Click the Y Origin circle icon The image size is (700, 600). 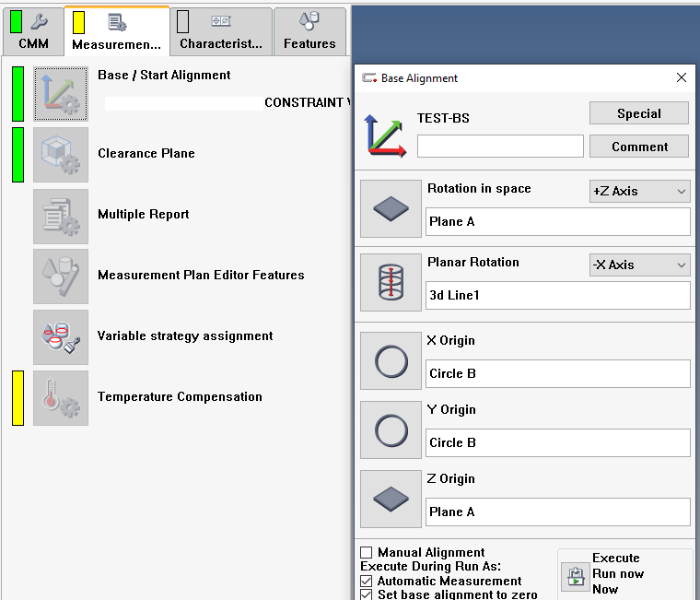click(391, 429)
